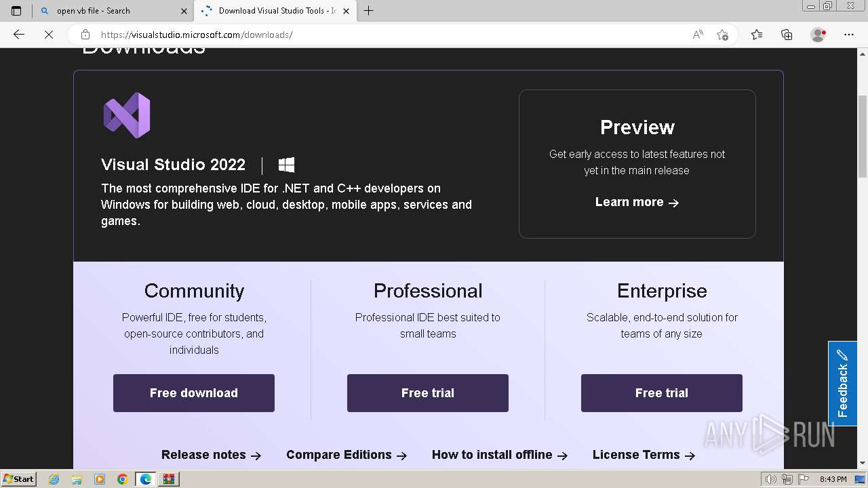Select the Microsoft Edge taskbar icon
This screenshot has width=868, height=488.
pyautogui.click(x=146, y=479)
